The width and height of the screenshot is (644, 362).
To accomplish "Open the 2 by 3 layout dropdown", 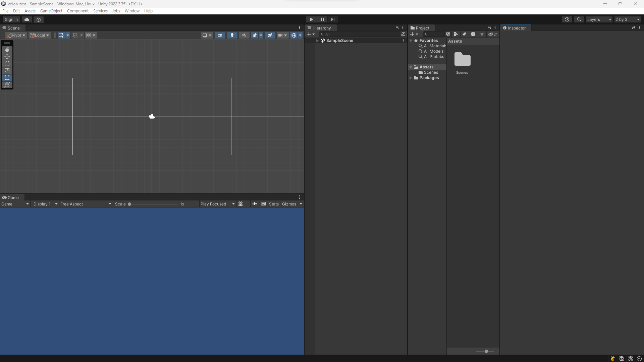I will (628, 19).
